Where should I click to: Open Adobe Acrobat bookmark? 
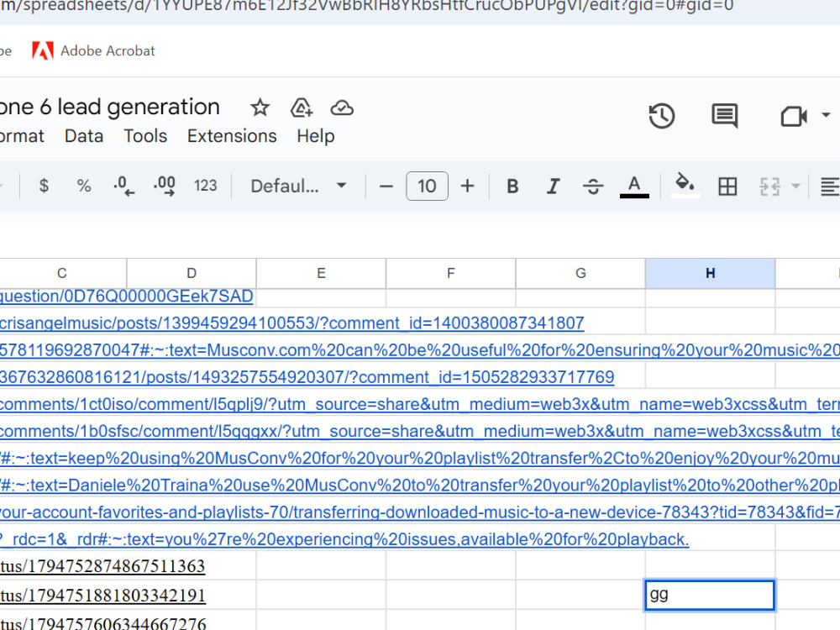94,51
